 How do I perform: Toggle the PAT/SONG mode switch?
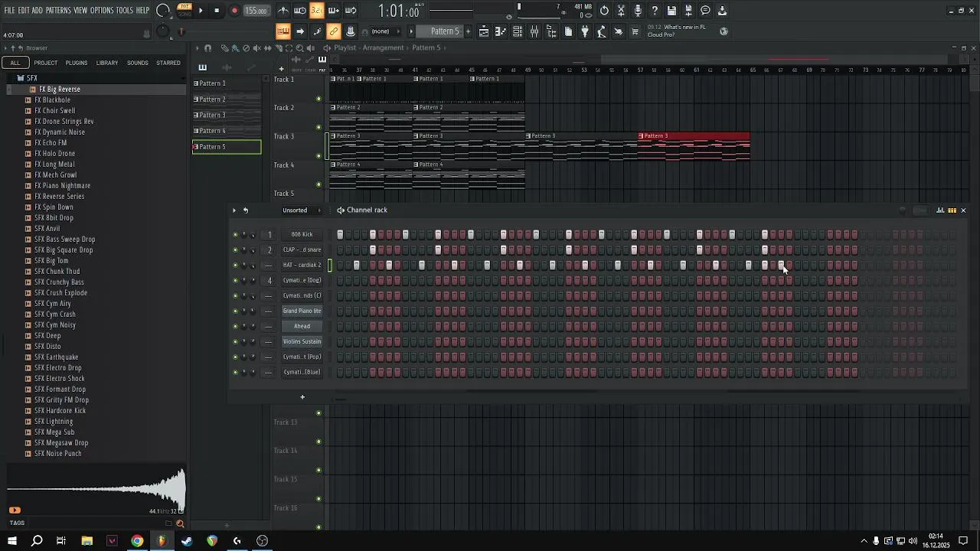pyautogui.click(x=185, y=11)
